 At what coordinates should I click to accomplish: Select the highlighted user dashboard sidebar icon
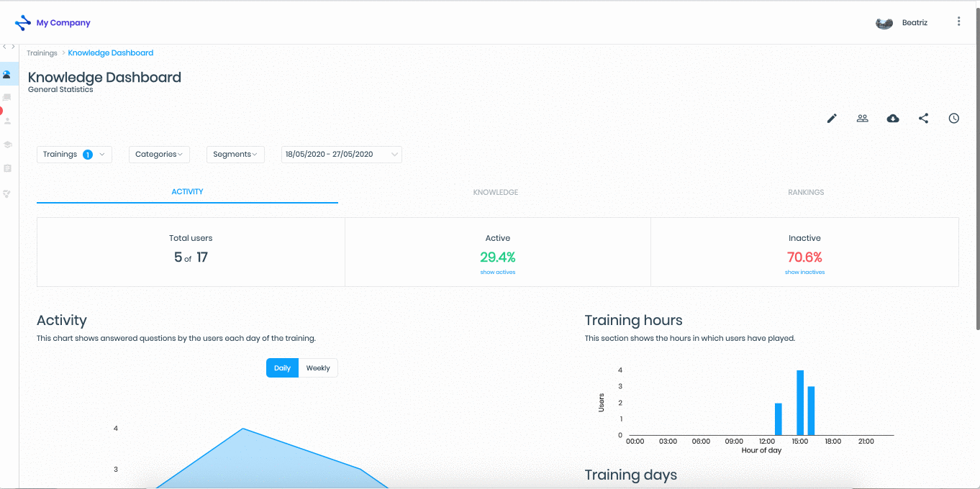pos(7,74)
